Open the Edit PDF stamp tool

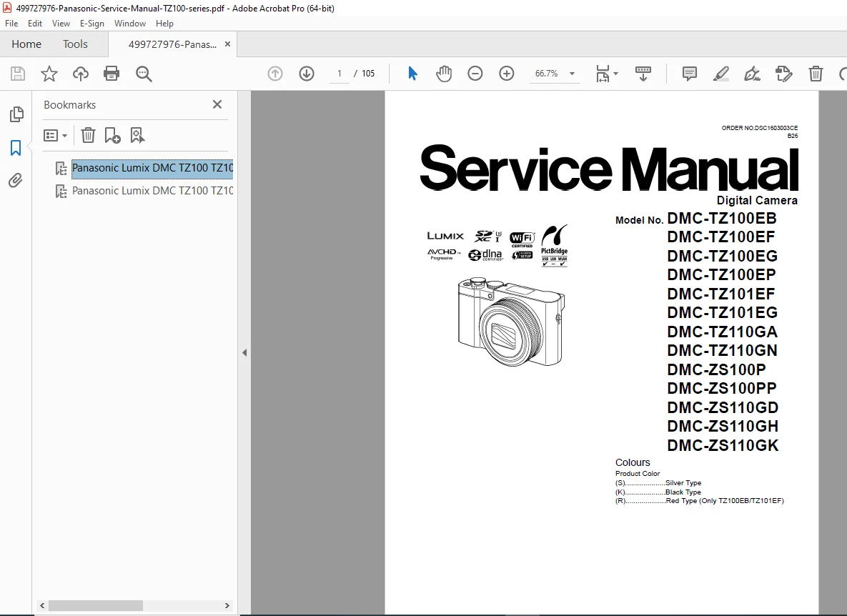click(x=784, y=74)
